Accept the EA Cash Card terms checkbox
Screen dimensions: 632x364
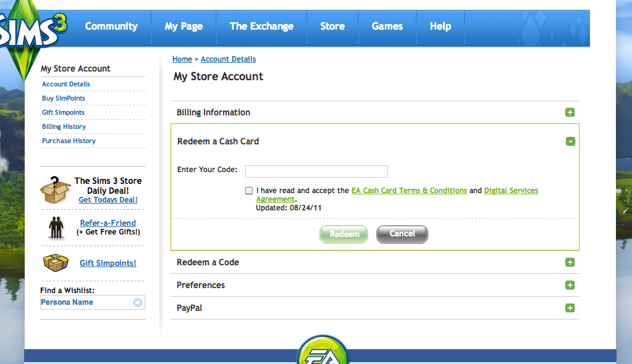(249, 191)
